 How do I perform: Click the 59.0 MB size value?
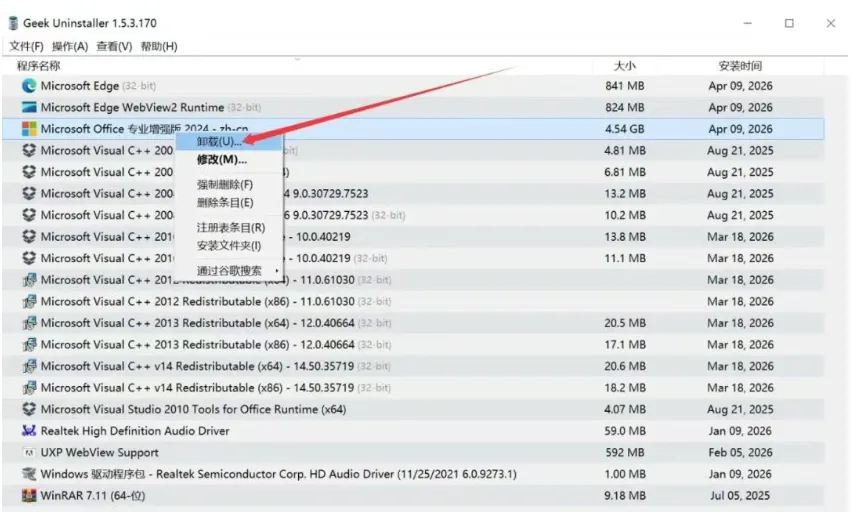tap(625, 431)
